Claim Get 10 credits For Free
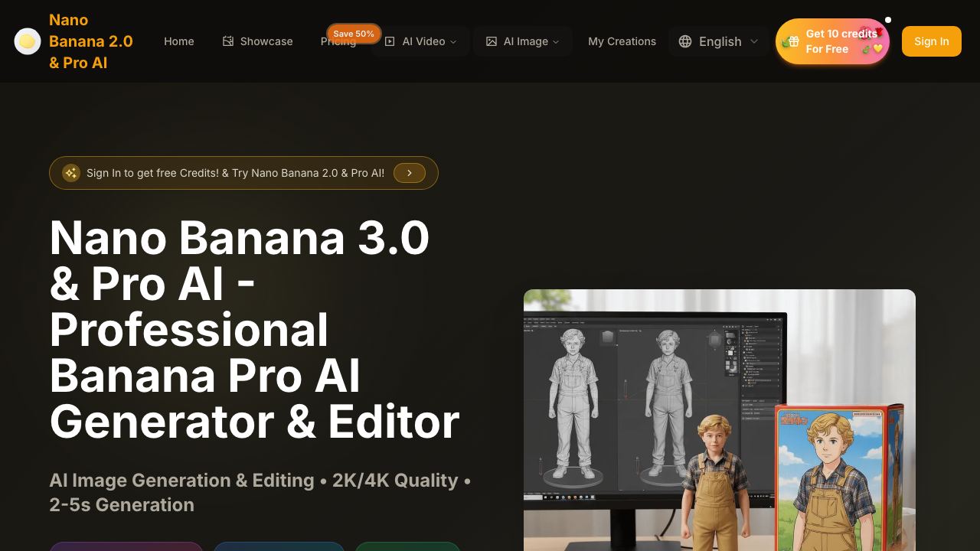980x551 pixels. coord(832,41)
